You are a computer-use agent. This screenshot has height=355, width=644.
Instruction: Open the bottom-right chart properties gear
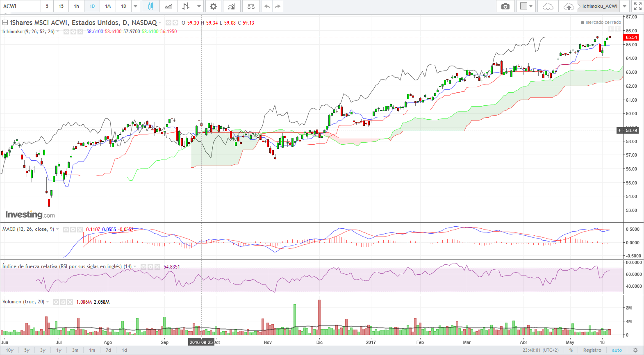[635, 350]
